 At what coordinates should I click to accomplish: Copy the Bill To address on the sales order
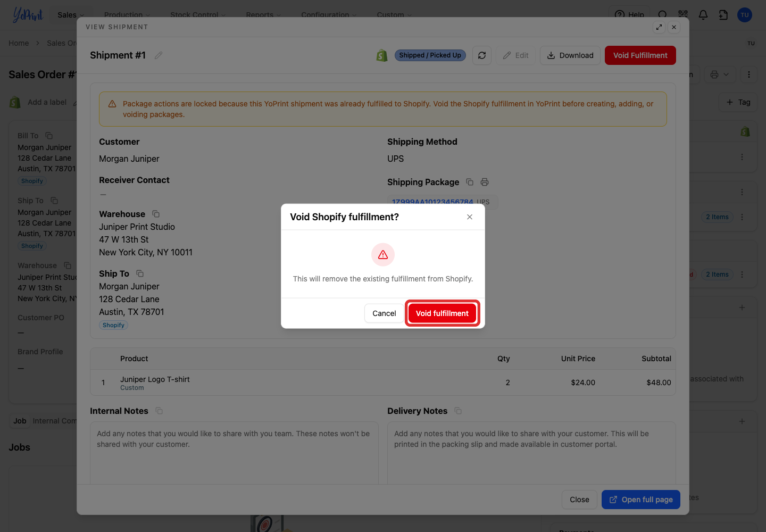49,136
